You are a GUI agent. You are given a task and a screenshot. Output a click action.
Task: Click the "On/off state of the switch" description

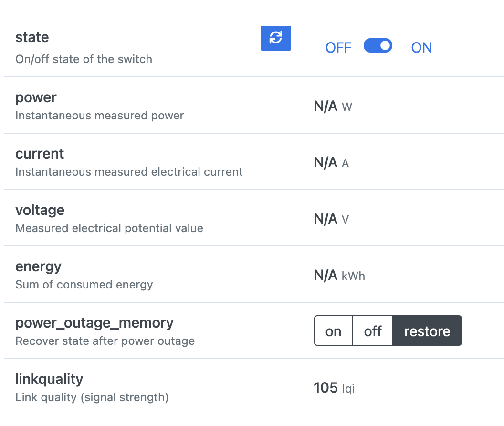point(84,59)
